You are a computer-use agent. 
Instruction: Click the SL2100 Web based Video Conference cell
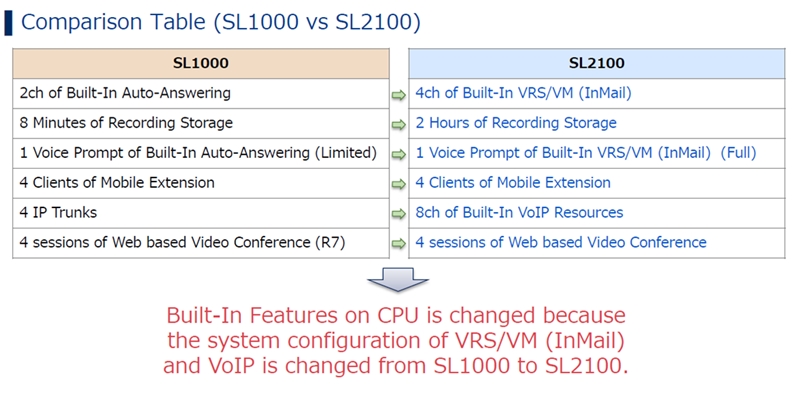pos(597,243)
